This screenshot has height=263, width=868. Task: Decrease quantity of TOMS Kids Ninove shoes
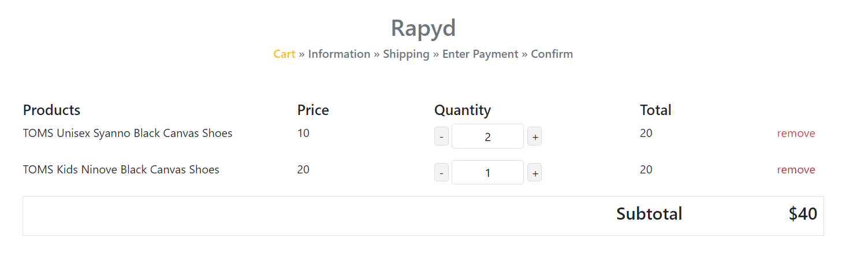[x=441, y=173]
